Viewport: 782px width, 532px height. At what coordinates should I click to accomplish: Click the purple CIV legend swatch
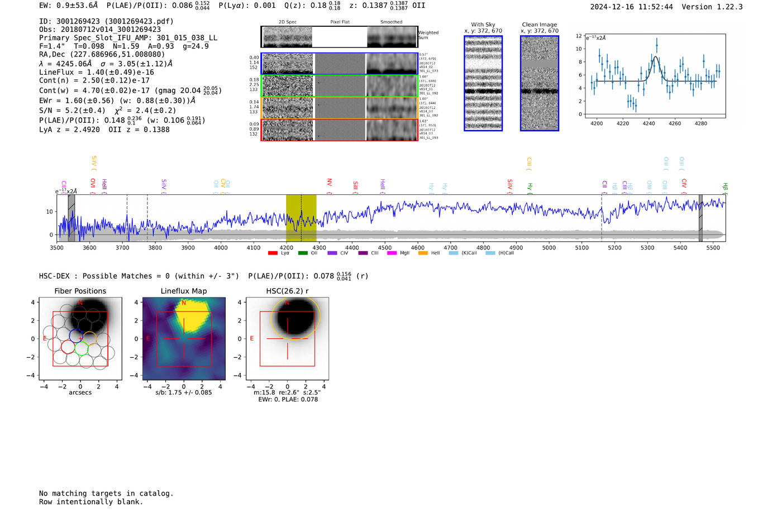point(332,253)
